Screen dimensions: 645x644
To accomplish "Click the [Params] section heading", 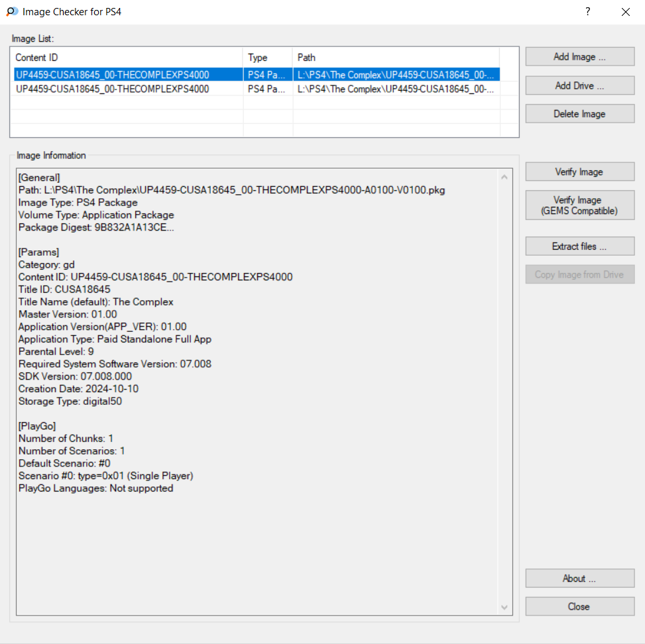I will [38, 252].
